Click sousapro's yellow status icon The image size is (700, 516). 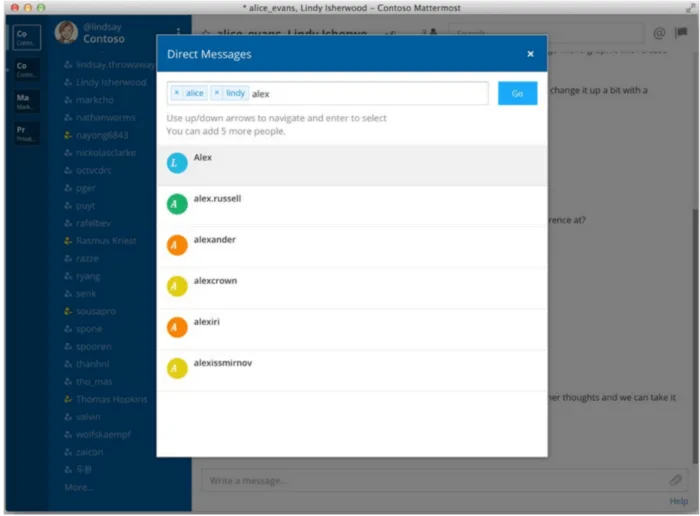[68, 311]
